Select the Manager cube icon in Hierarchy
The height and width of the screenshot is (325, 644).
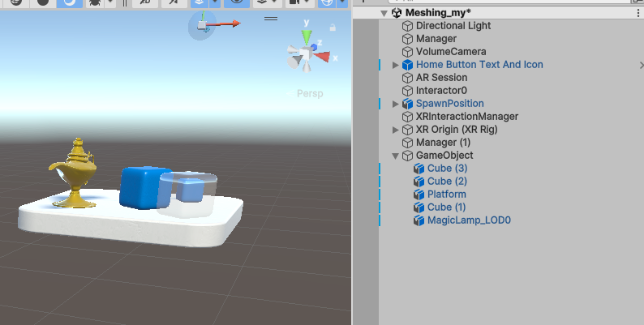click(x=407, y=39)
